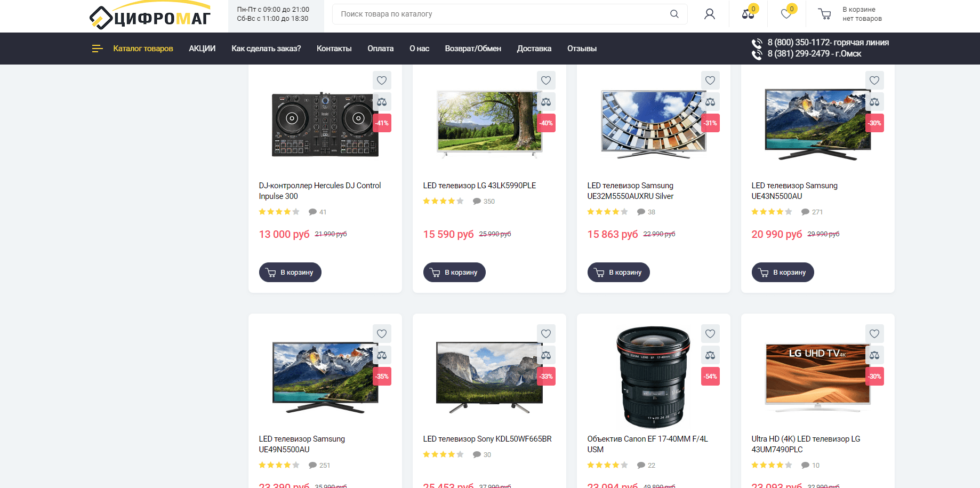Focus the catalog search input field
Image resolution: width=980 pixels, height=488 pixels.
(x=501, y=14)
